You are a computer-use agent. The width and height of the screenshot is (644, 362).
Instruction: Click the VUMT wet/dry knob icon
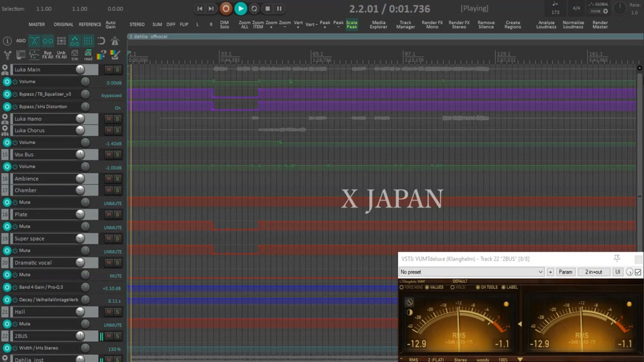point(629,272)
